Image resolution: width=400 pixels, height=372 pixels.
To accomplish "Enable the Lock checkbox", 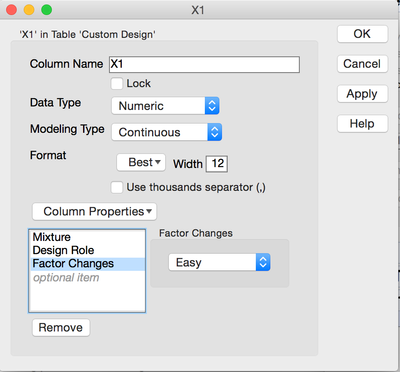I will pyautogui.click(x=117, y=83).
